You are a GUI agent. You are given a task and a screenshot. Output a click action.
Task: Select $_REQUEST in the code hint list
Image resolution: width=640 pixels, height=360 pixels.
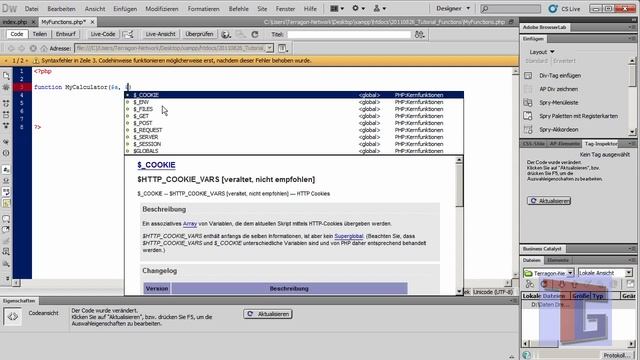point(294,130)
